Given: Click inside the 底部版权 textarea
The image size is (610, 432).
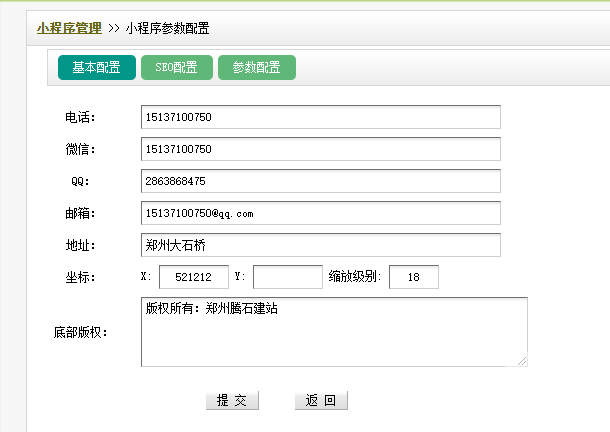Looking at the screenshot, I should pyautogui.click(x=334, y=332).
